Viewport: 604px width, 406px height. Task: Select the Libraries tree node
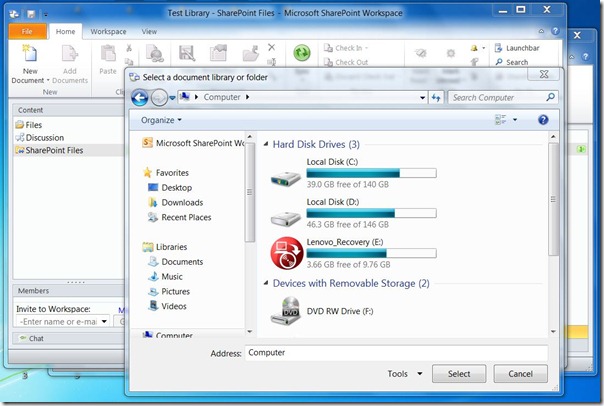pos(165,247)
